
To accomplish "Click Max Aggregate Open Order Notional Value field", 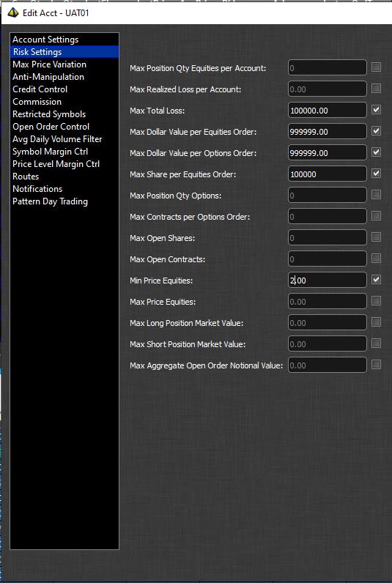I will (x=328, y=365).
